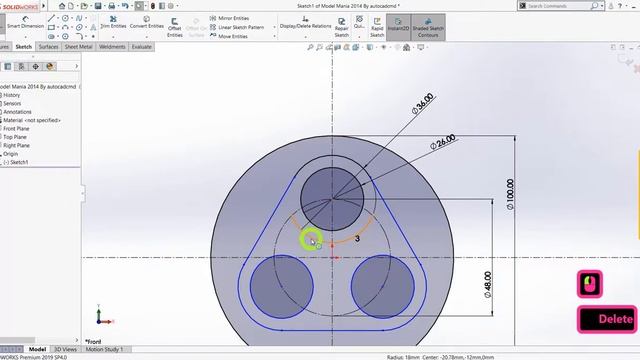Switch to the Sketch tab

[x=24, y=47]
